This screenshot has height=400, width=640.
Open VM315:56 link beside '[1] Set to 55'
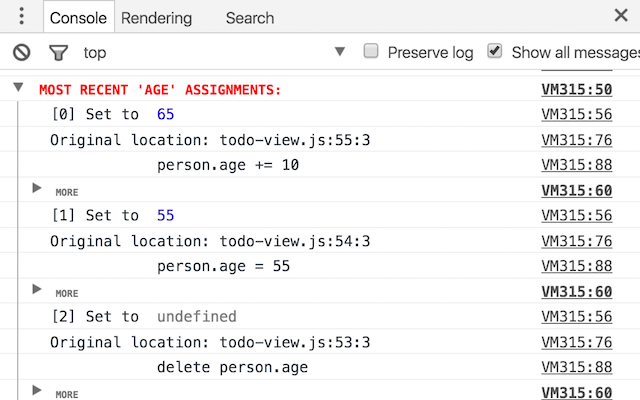577,216
